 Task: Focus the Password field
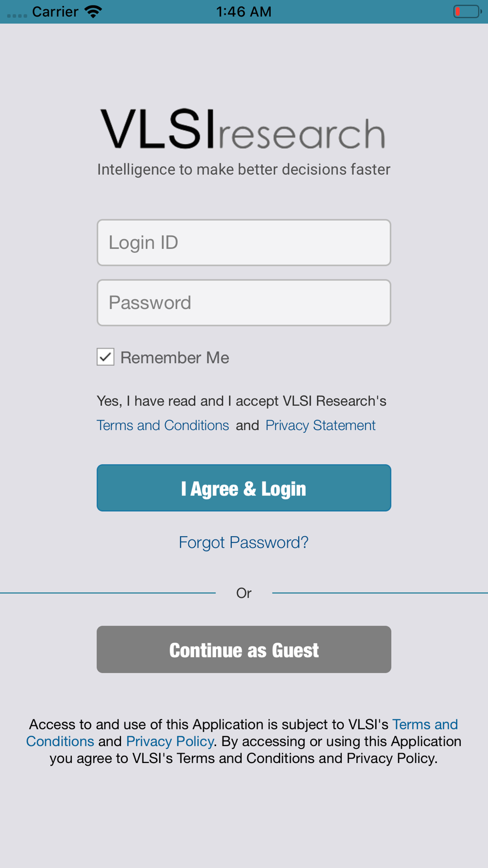244,303
